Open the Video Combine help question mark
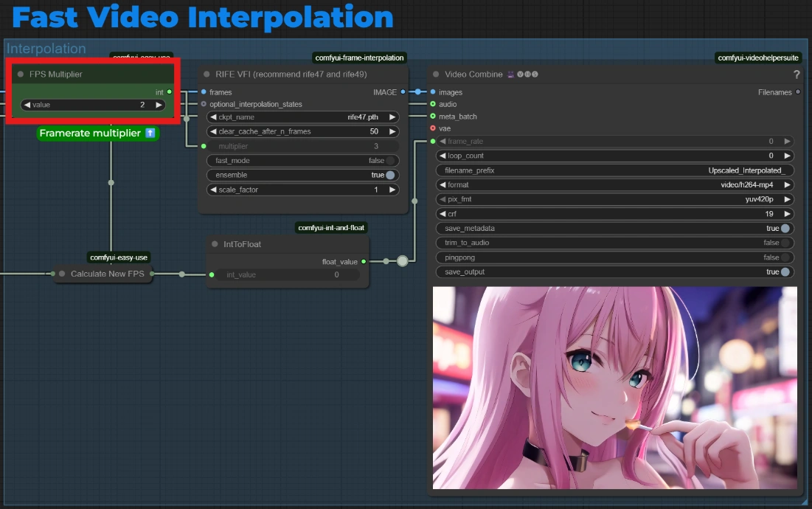812x509 pixels. pyautogui.click(x=797, y=75)
